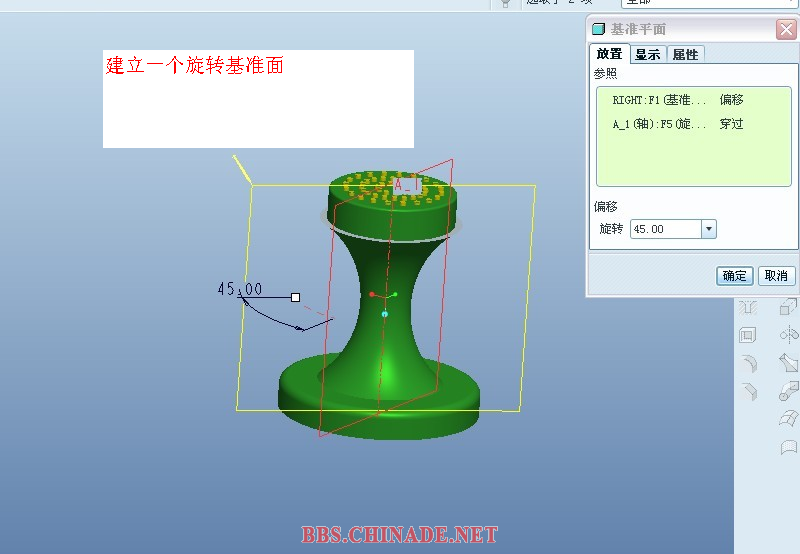
Task: Click the white square angle drag handle
Action: 295,297
